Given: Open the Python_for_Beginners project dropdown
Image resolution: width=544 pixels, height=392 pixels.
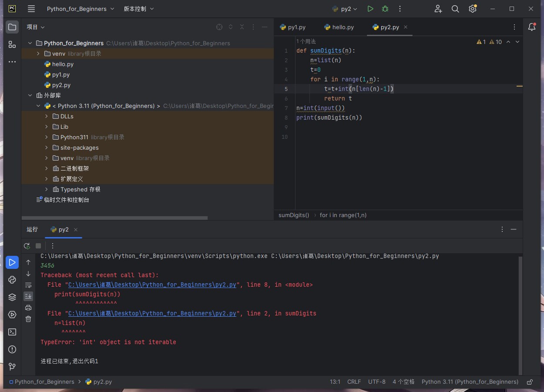Looking at the screenshot, I should point(81,9).
